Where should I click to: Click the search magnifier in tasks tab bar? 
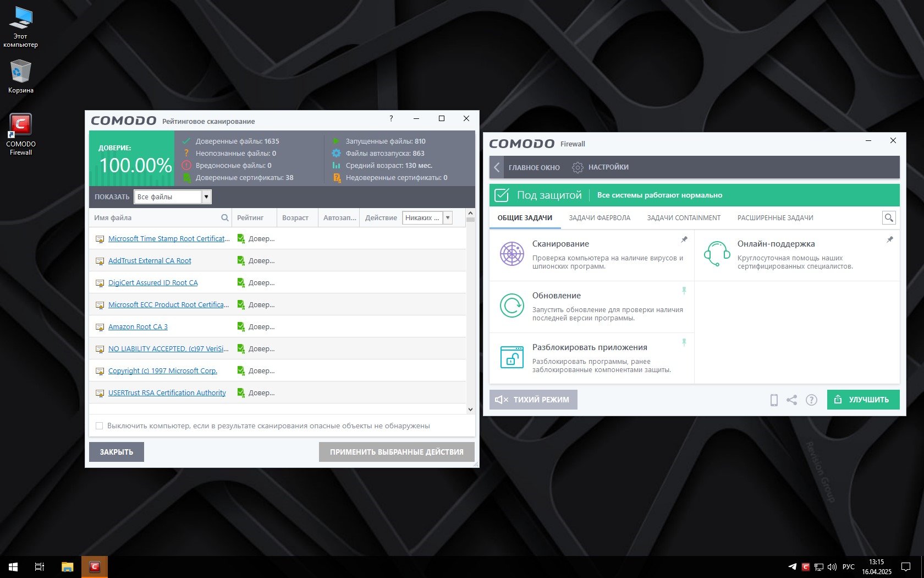(888, 218)
